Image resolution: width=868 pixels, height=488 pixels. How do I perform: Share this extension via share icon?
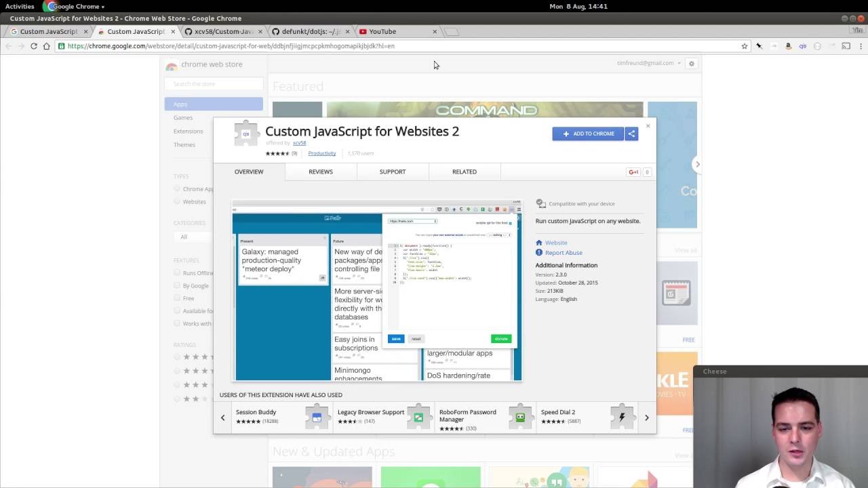click(x=631, y=134)
